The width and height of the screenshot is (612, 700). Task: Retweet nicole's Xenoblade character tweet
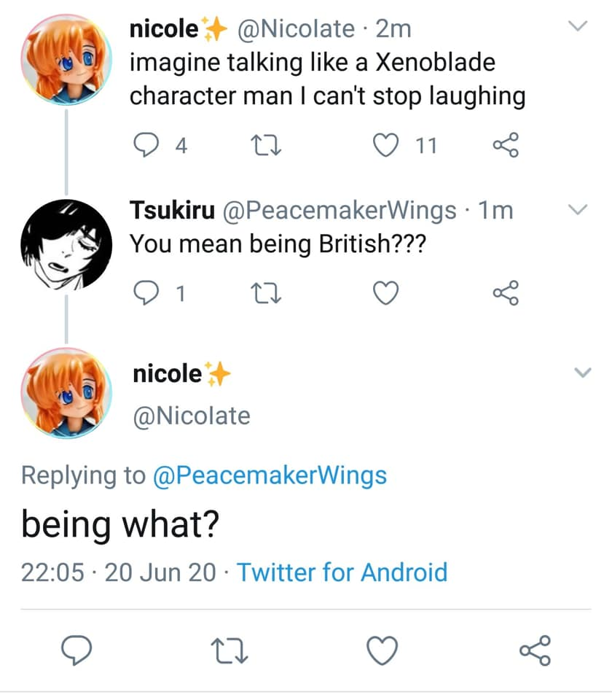pos(264,147)
